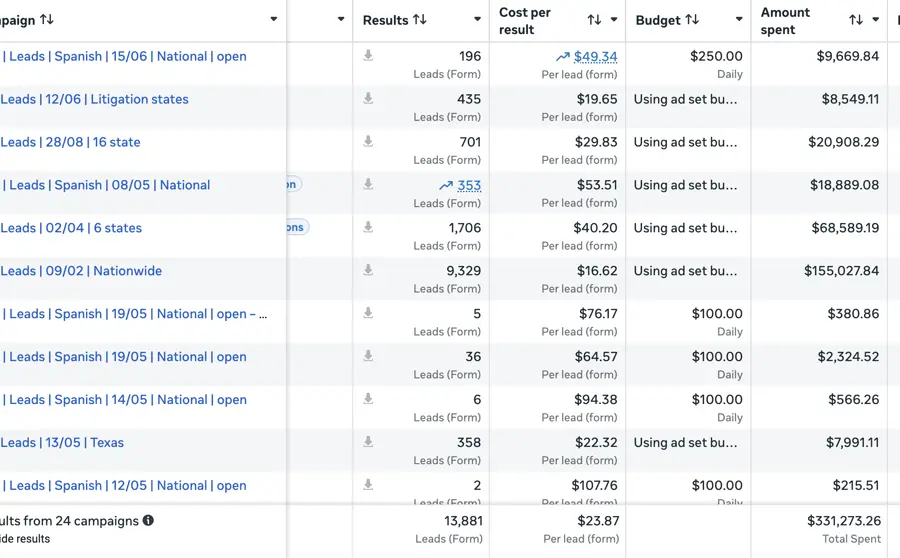Open the Amount spent column dropdown
Image resolution: width=900 pixels, height=558 pixels.
coord(875,20)
